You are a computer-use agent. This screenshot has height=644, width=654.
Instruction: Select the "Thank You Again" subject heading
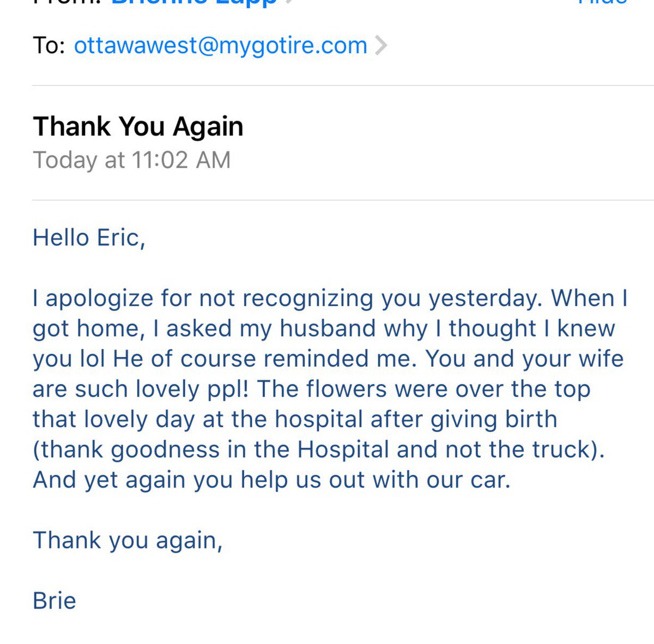pos(138,127)
